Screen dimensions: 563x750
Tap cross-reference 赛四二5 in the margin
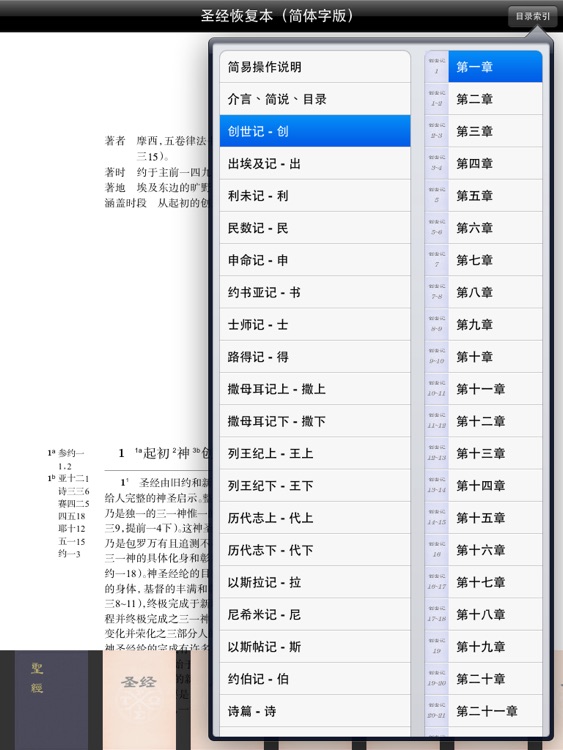tap(73, 503)
